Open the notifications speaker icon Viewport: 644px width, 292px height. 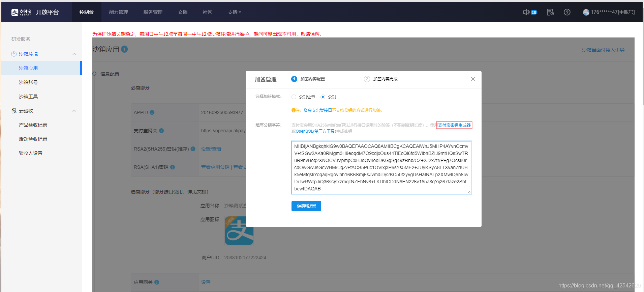526,12
